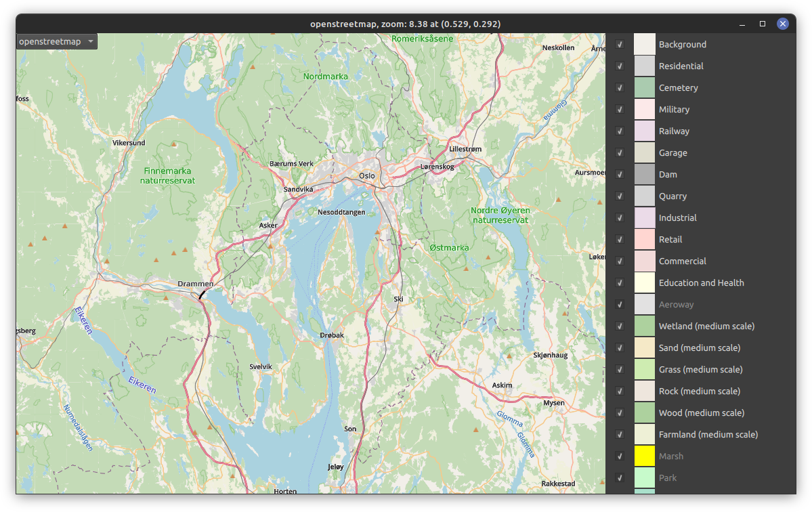Uncheck the Background layer
Image resolution: width=812 pixels, height=512 pixels.
coord(619,44)
